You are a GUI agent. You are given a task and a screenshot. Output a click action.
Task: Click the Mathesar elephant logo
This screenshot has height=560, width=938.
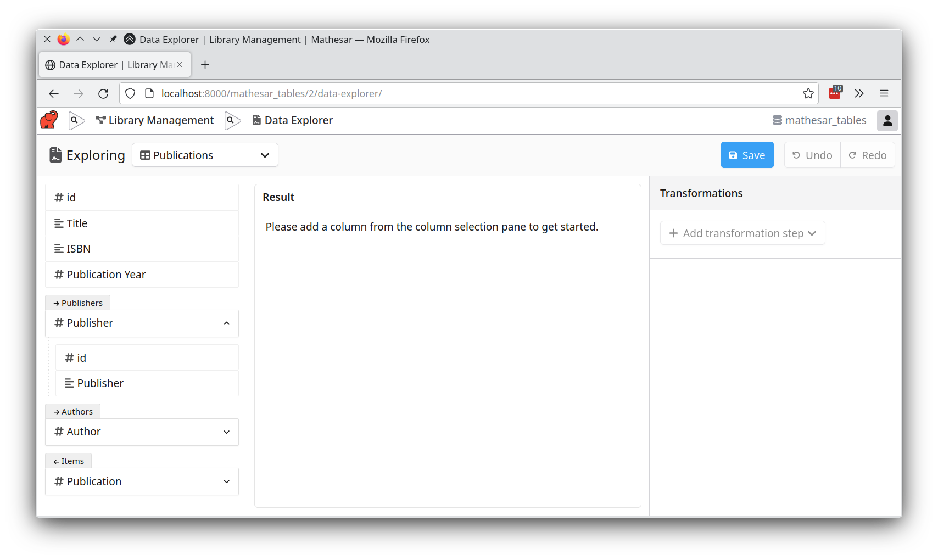[49, 120]
